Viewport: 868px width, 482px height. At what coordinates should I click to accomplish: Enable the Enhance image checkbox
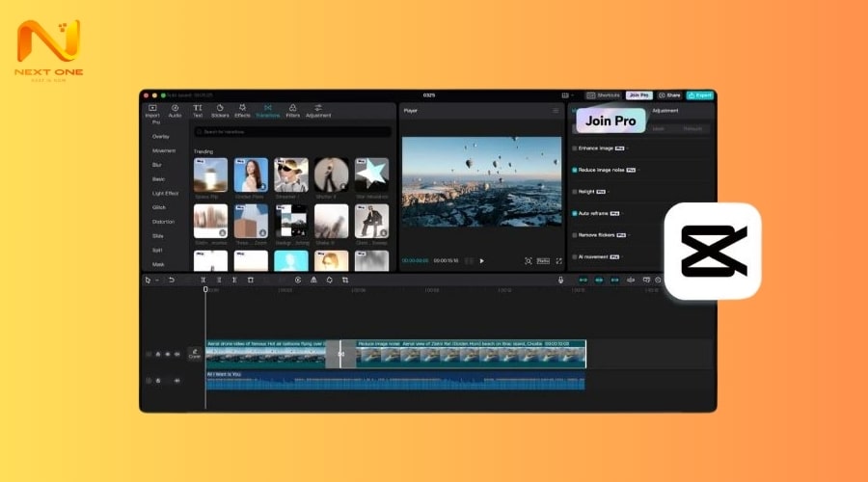[575, 148]
